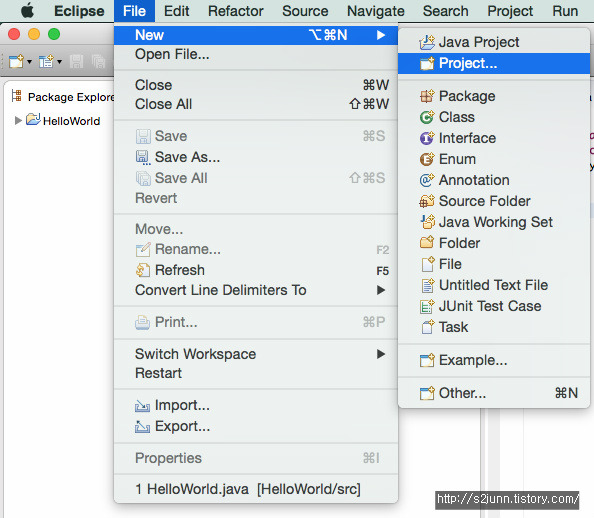This screenshot has height=518, width=594.
Task: Choose Open File... from the File menu
Action: (x=256, y=55)
